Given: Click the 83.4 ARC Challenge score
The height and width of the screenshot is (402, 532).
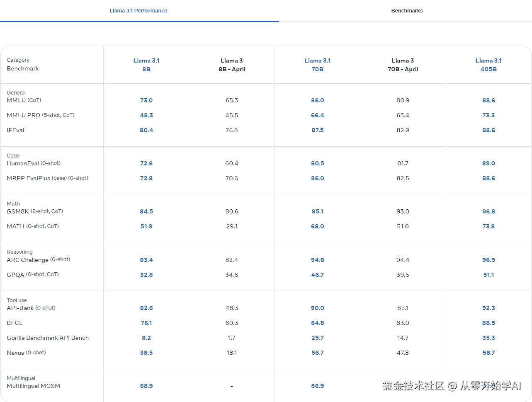Looking at the screenshot, I should click(146, 260).
